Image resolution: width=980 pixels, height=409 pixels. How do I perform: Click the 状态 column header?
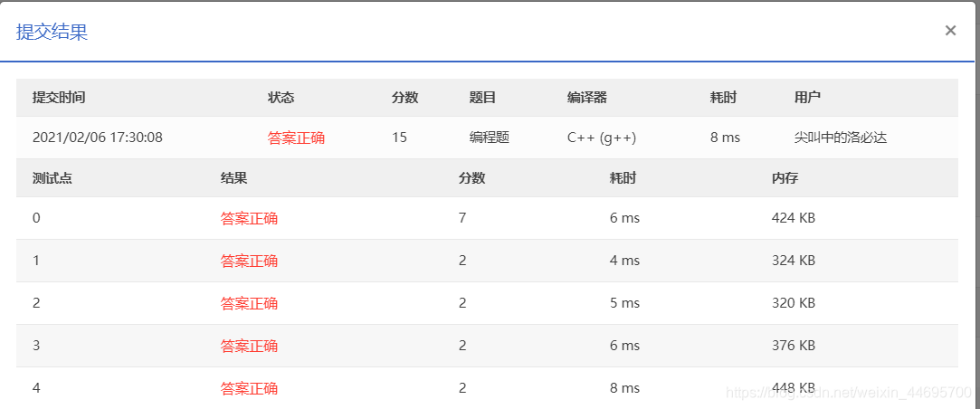(281, 98)
